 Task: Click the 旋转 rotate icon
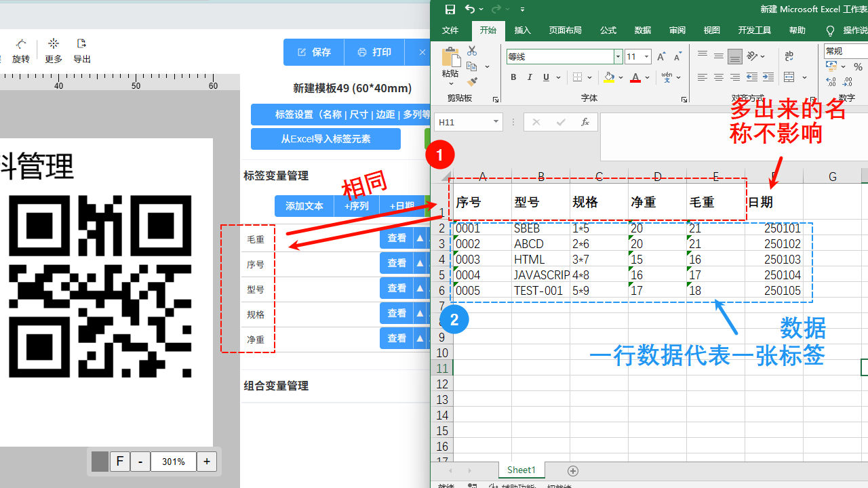click(21, 51)
